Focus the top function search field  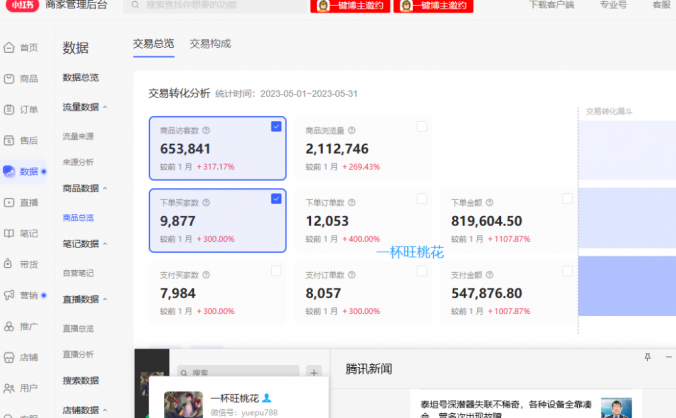(215, 6)
